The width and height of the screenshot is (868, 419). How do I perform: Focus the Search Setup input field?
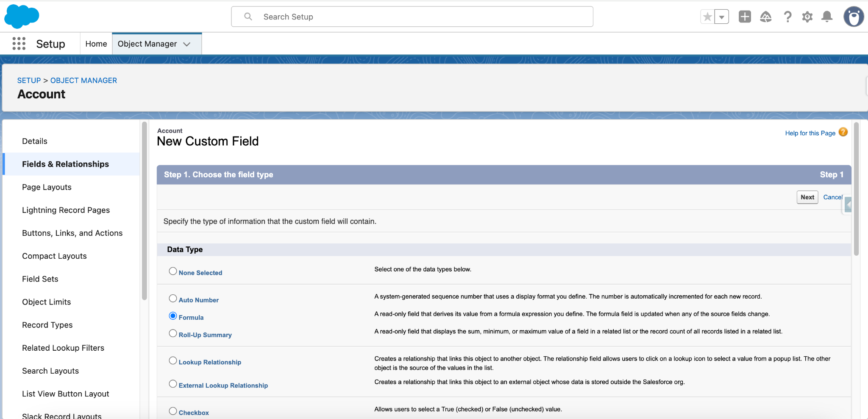pos(412,17)
